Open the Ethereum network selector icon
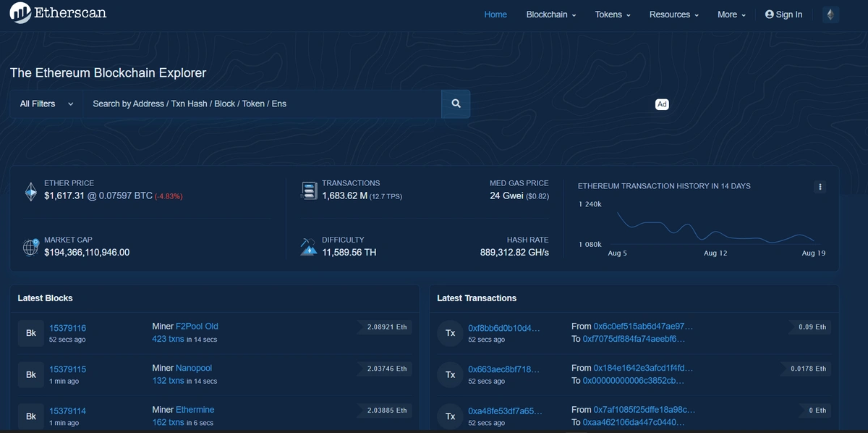Screen dimensions: 868x433 tap(830, 14)
